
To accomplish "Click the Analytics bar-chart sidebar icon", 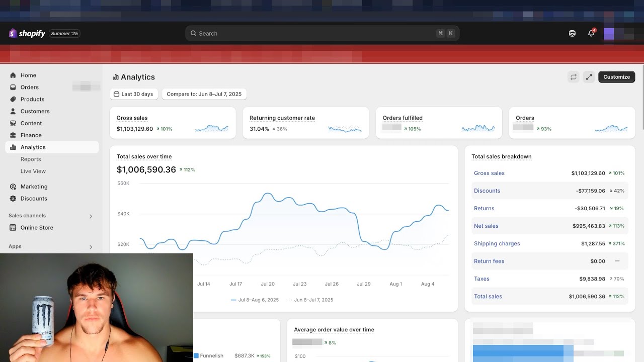I will pos(13,147).
